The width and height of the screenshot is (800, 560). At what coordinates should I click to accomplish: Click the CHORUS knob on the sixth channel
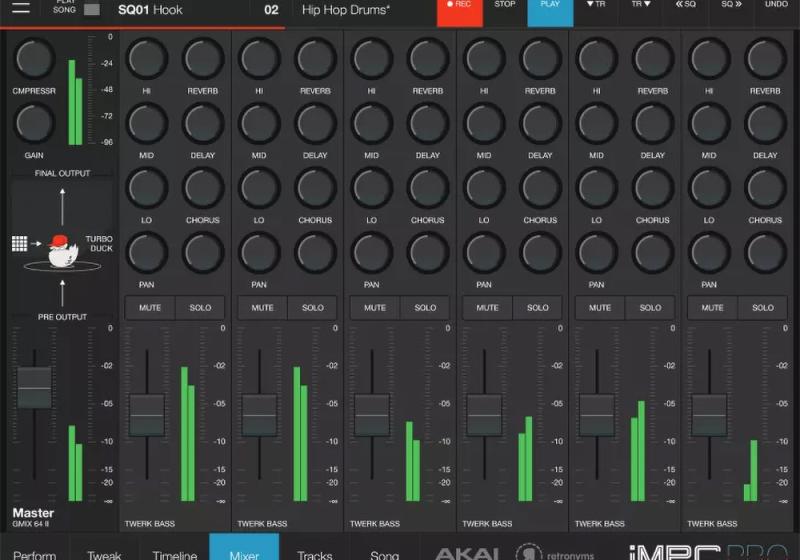click(765, 188)
